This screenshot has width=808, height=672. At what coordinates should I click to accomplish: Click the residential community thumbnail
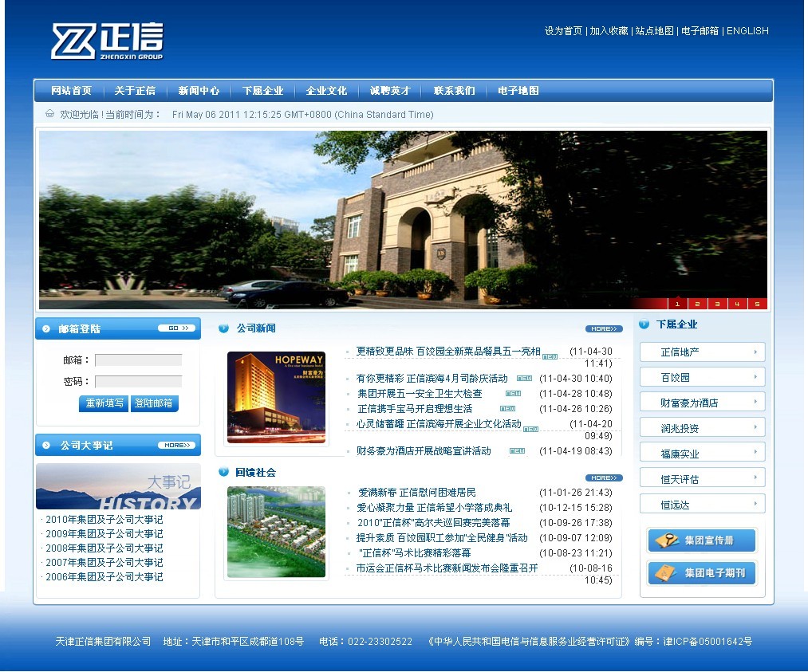click(x=276, y=532)
